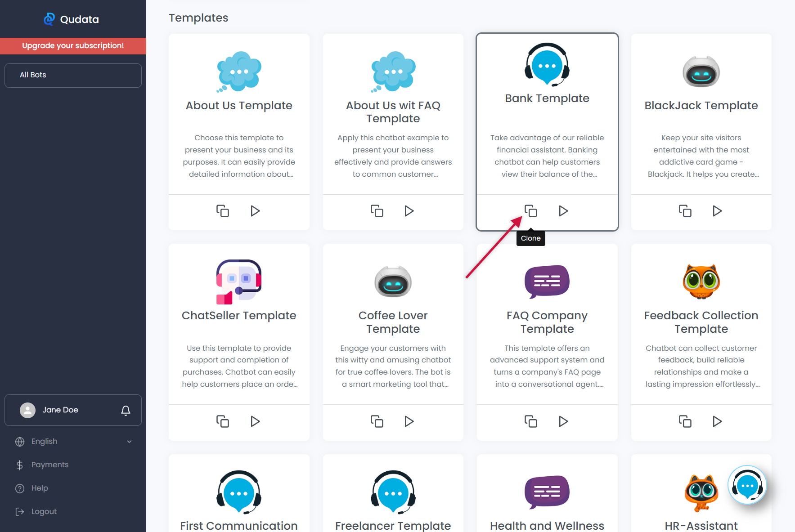
Task: Clone the About Us wit FAQ Template
Action: coord(377,211)
